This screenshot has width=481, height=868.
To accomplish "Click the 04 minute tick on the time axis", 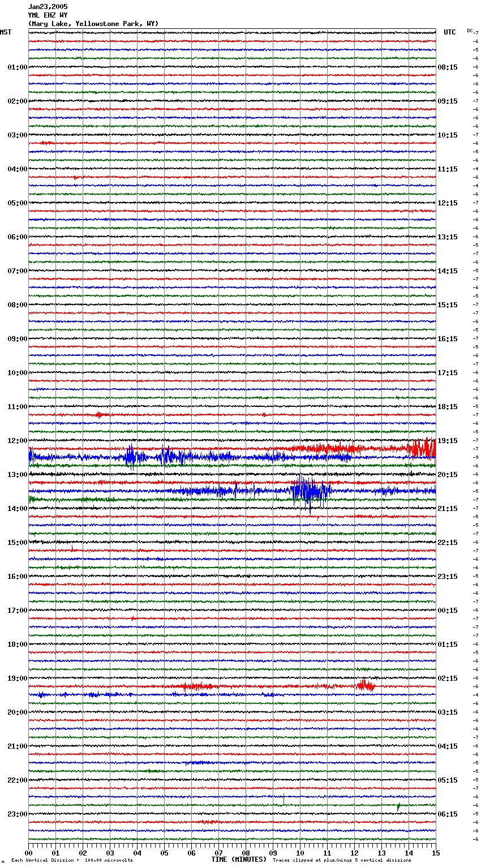I will [x=138, y=853].
